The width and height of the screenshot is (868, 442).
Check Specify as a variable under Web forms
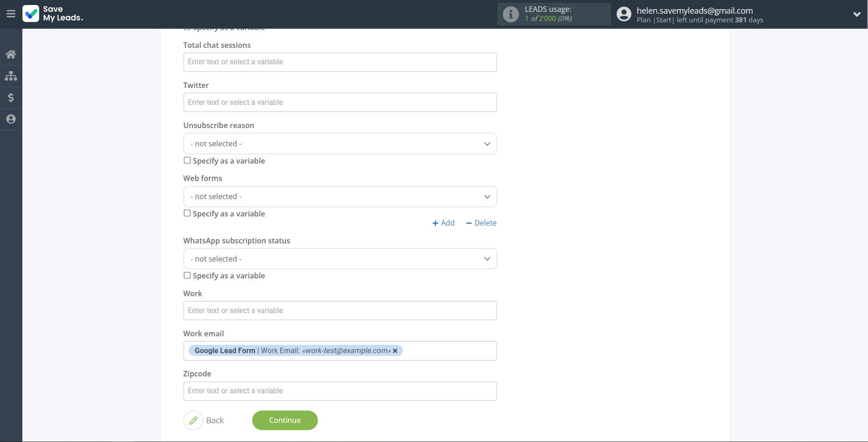pos(187,213)
